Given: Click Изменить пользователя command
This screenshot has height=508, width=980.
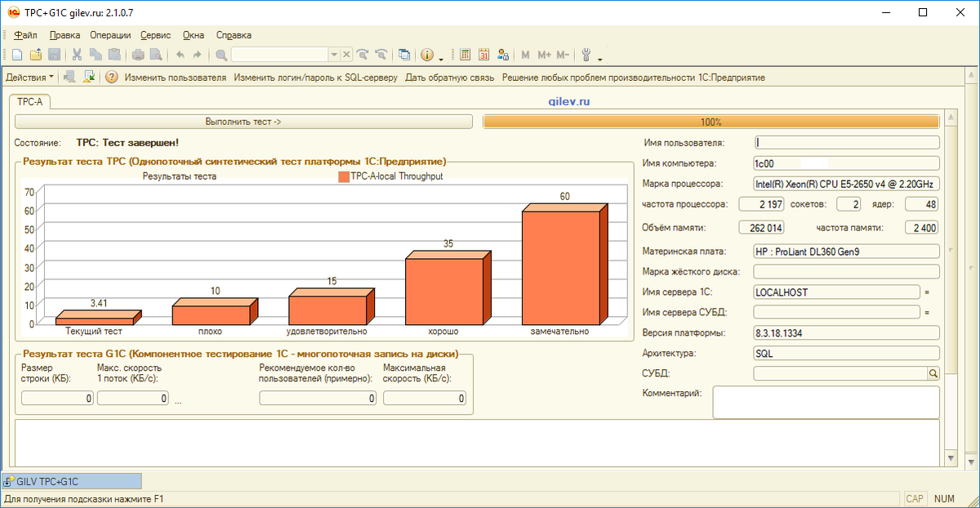Looking at the screenshot, I should pos(175,78).
